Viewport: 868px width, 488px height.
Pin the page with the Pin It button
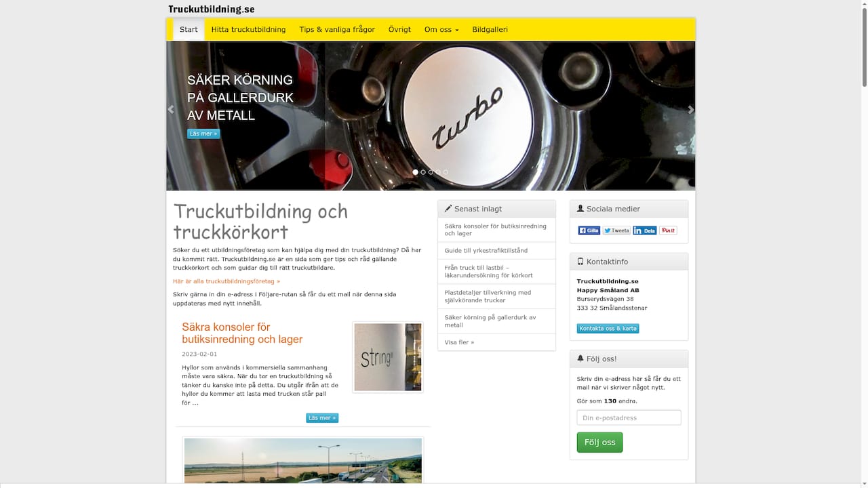[x=667, y=230]
